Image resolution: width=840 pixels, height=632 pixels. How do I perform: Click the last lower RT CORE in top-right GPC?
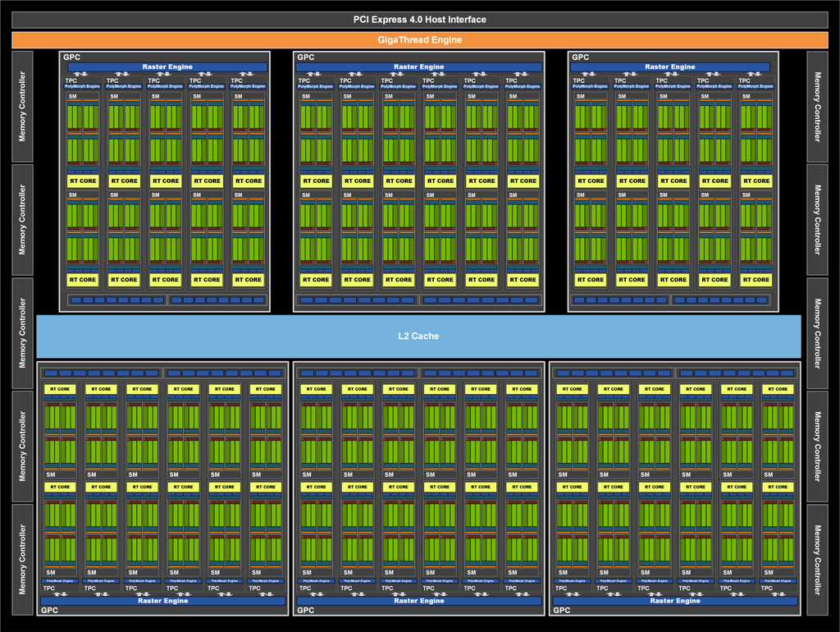coord(756,280)
